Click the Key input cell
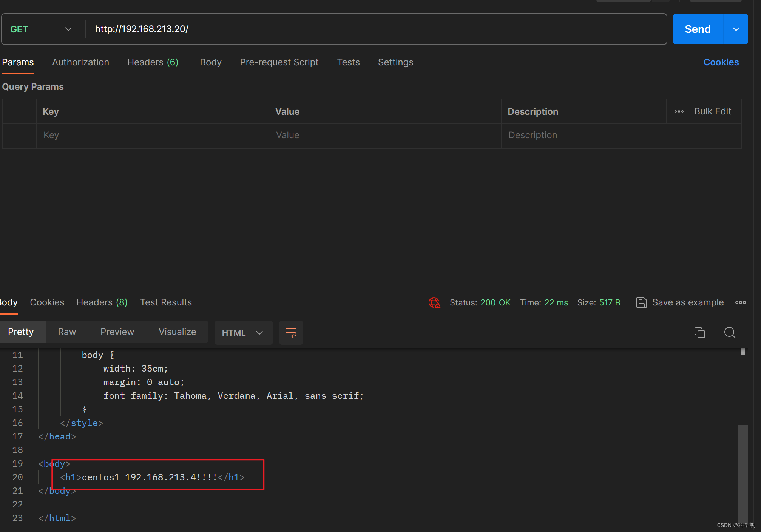This screenshot has height=532, width=761. click(152, 135)
